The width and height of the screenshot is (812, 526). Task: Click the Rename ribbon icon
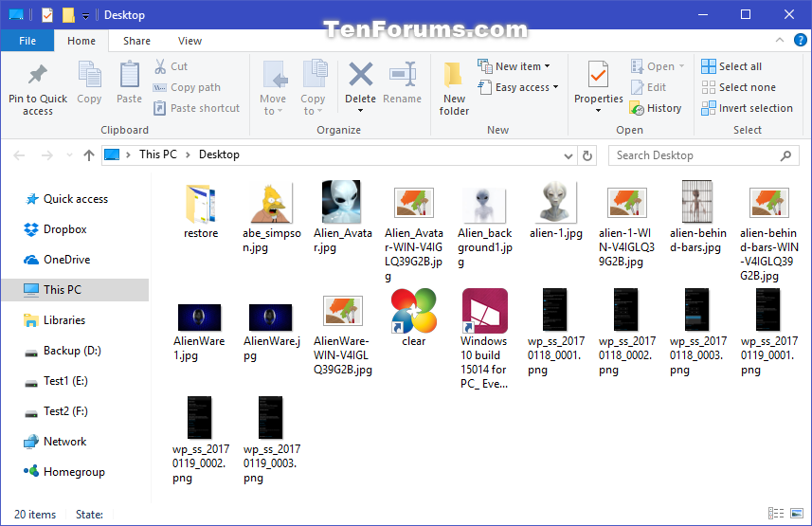(x=403, y=74)
